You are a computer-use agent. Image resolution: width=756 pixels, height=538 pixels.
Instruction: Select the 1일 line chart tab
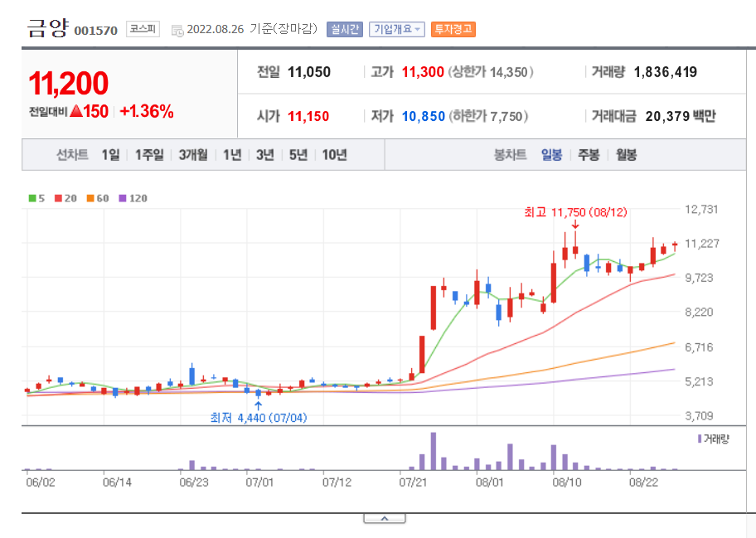coord(110,155)
